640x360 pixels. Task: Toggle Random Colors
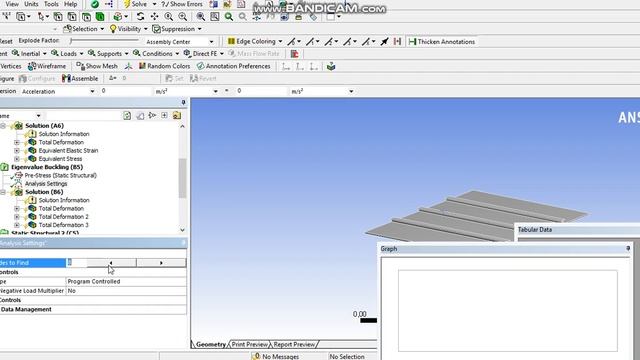pos(164,66)
